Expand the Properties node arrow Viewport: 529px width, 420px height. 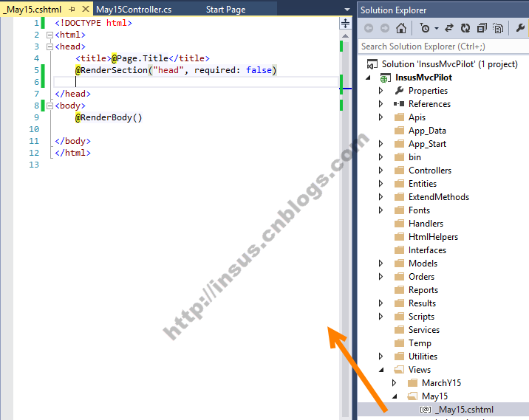click(x=381, y=91)
